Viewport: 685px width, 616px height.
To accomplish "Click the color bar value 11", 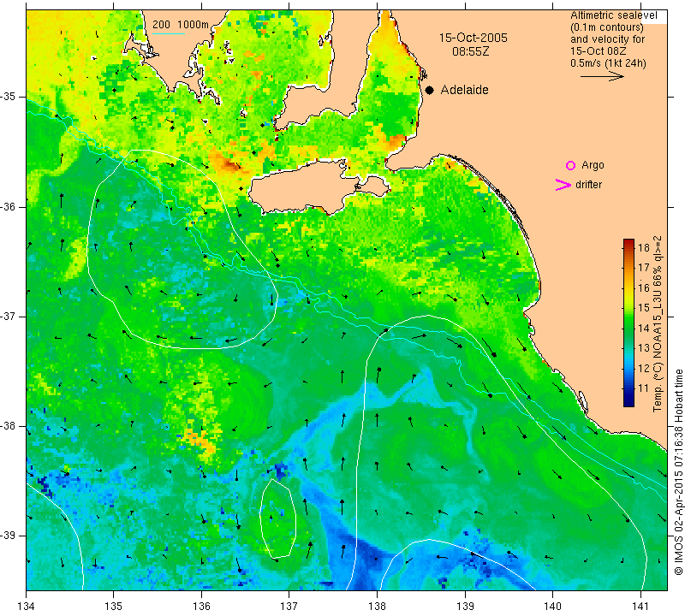I will coord(644,388).
